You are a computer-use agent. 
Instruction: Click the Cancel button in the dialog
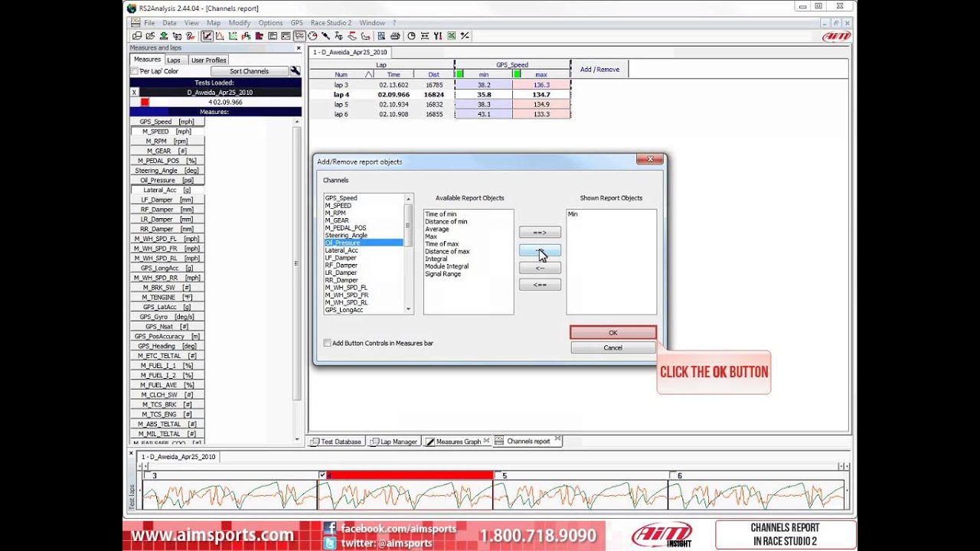613,347
